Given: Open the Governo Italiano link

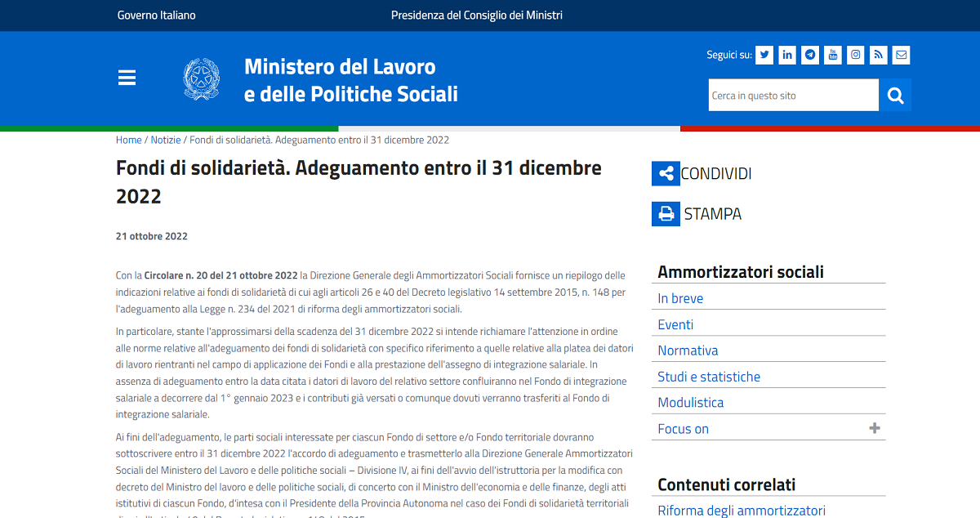Looking at the screenshot, I should (x=157, y=16).
